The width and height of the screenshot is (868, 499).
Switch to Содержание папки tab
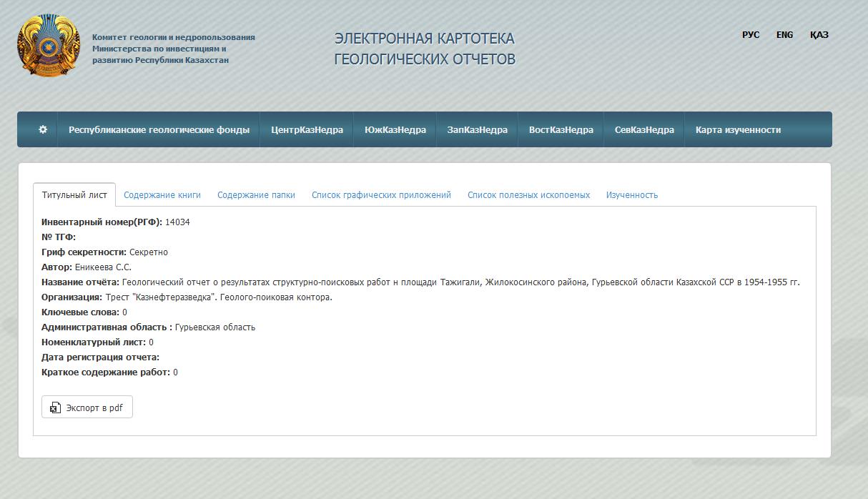click(256, 194)
